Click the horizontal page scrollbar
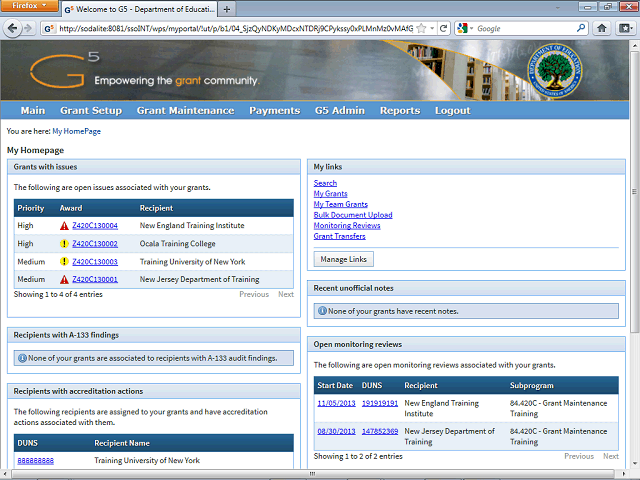The height and width of the screenshot is (480, 640). tap(312, 474)
